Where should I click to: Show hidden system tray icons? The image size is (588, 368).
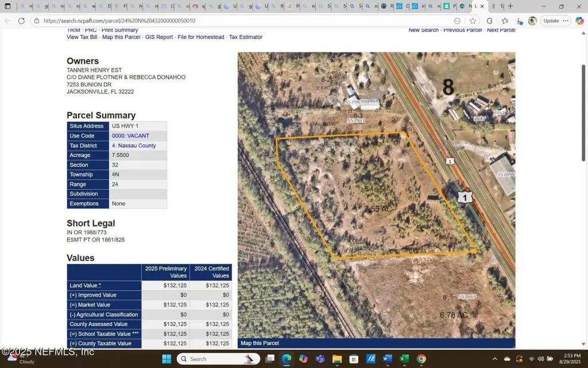pos(495,359)
